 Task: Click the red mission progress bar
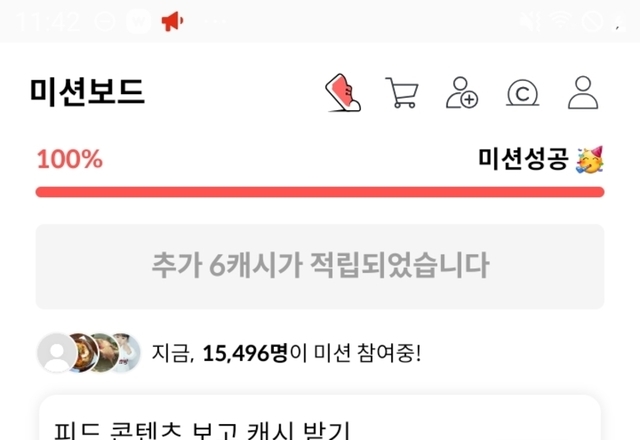pos(320,192)
